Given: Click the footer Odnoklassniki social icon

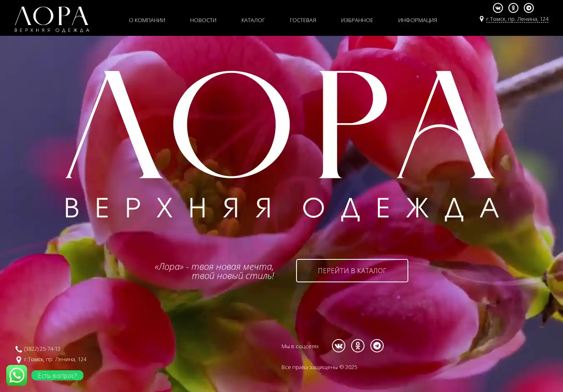Looking at the screenshot, I should point(358,346).
